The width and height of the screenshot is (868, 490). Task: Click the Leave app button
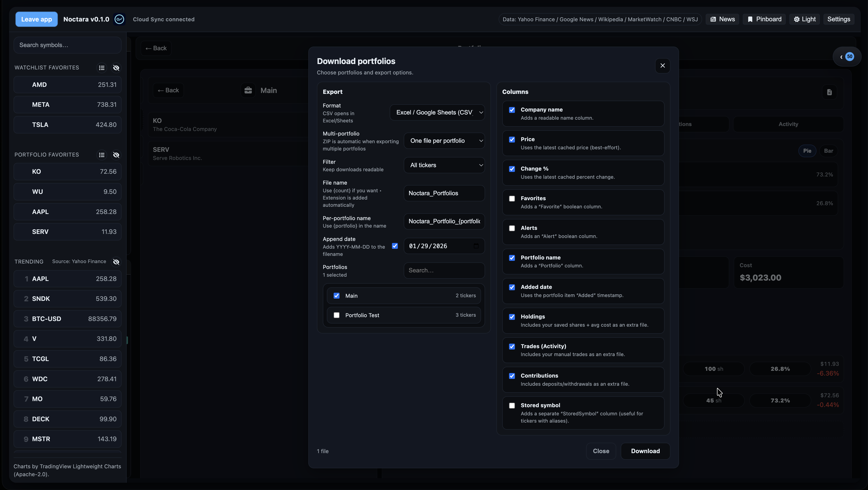pyautogui.click(x=36, y=19)
